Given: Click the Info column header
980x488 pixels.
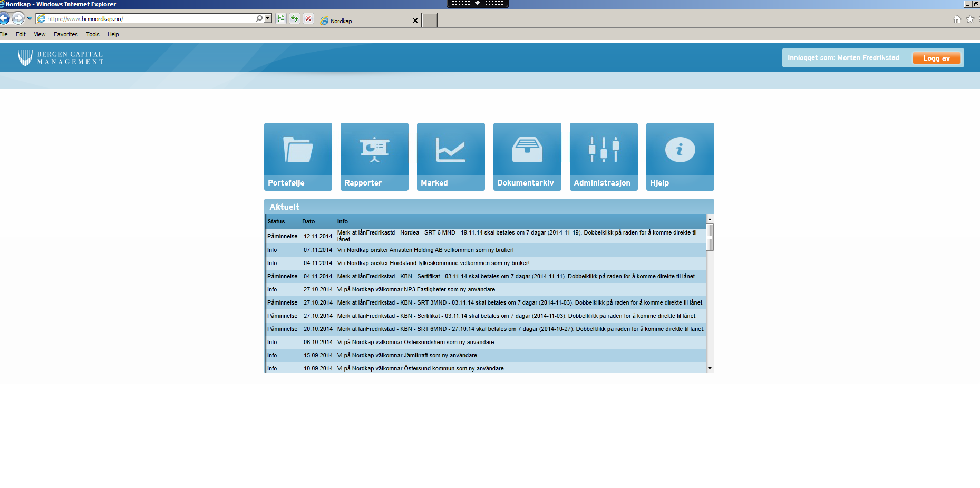Looking at the screenshot, I should tap(343, 221).
